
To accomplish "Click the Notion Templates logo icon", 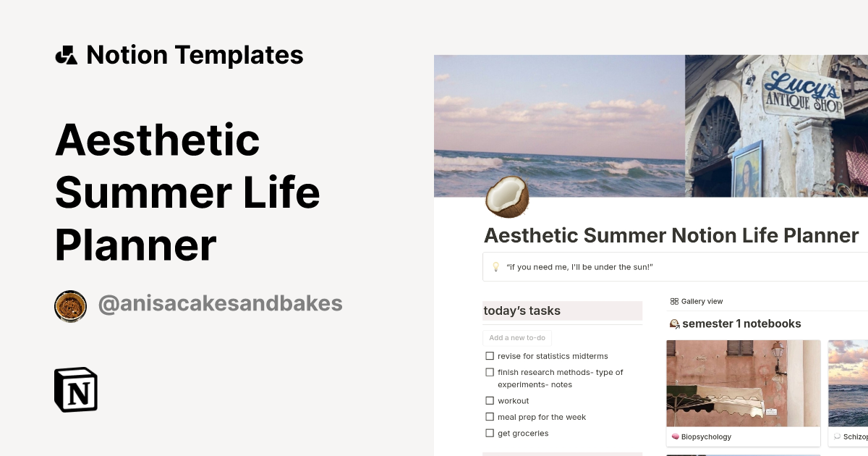I will [66, 55].
